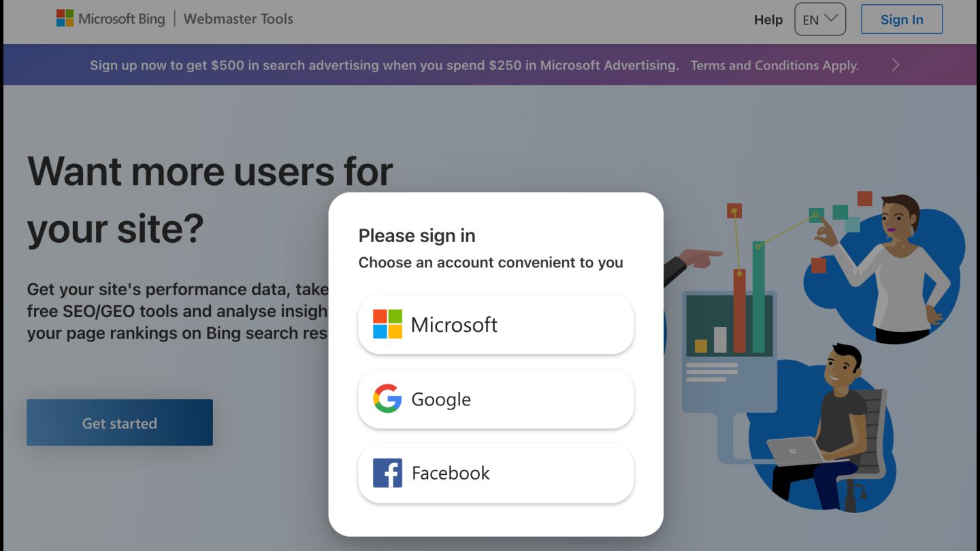Open Terms and Conditions Apply link
Screen dimensions: 980x551
774,65
